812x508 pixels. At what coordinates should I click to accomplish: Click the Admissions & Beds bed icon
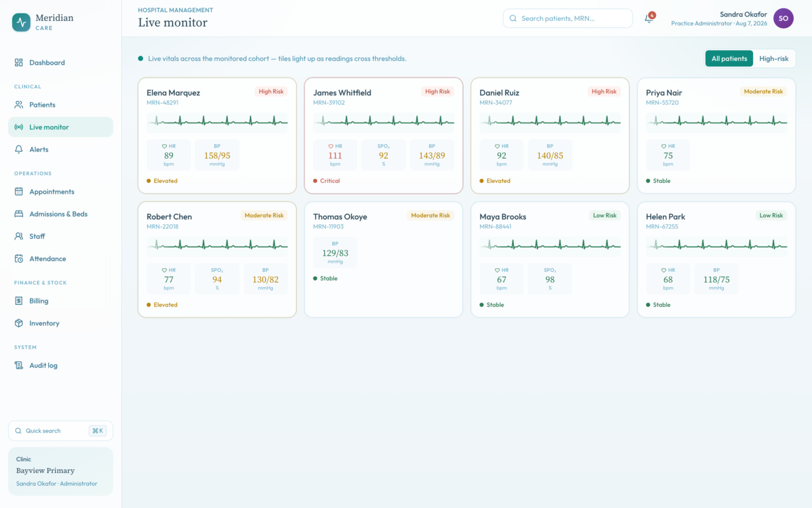(18, 214)
